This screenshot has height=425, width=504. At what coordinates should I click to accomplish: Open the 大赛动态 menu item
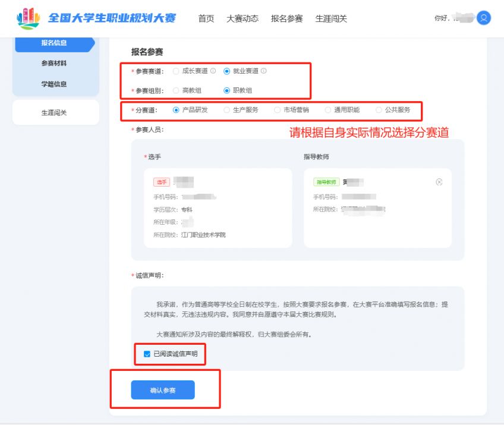[x=241, y=18]
